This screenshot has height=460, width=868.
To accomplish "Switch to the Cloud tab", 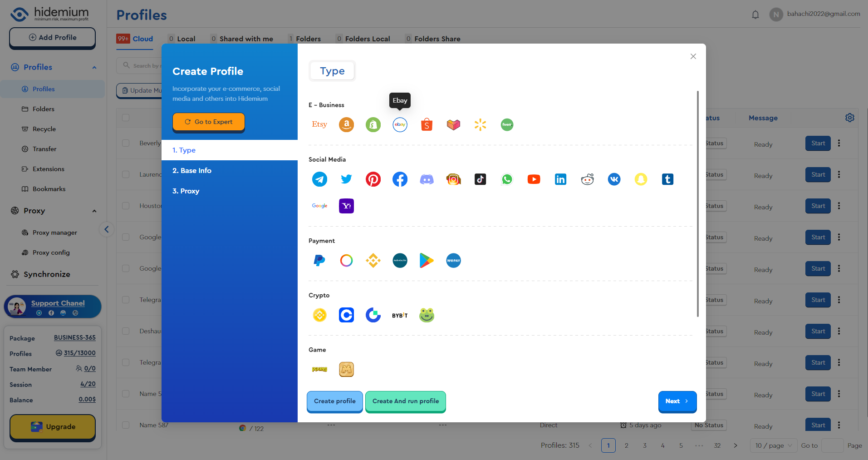I will coord(135,39).
